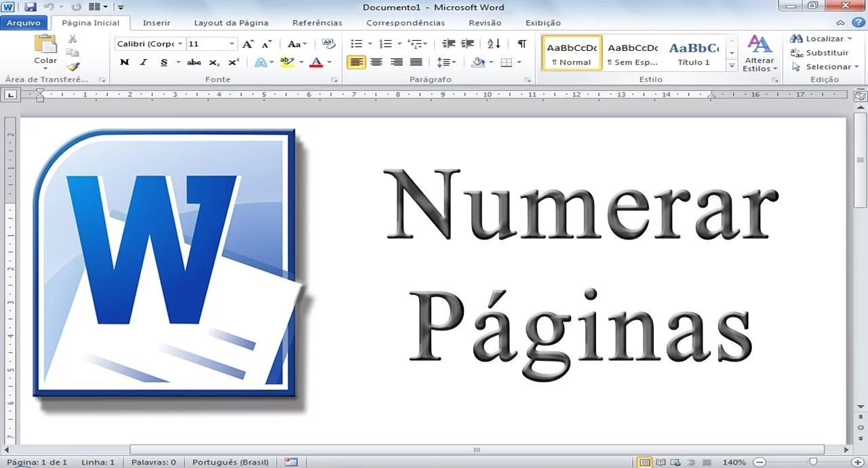Screen dimensions: 868x468
Task: Apply strikethrough with the abc icon
Action: click(194, 62)
